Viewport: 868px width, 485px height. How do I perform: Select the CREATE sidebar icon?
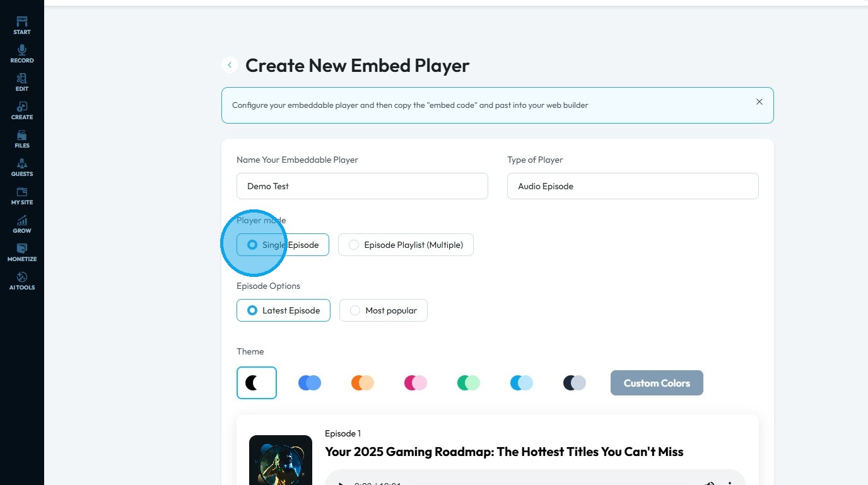(x=21, y=110)
